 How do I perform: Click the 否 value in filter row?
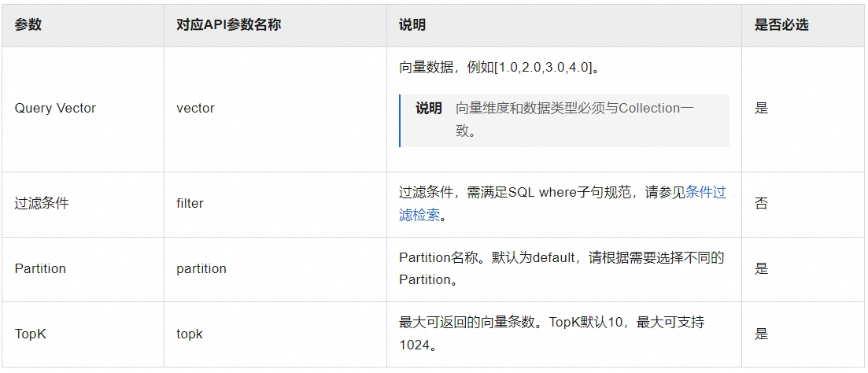click(761, 203)
